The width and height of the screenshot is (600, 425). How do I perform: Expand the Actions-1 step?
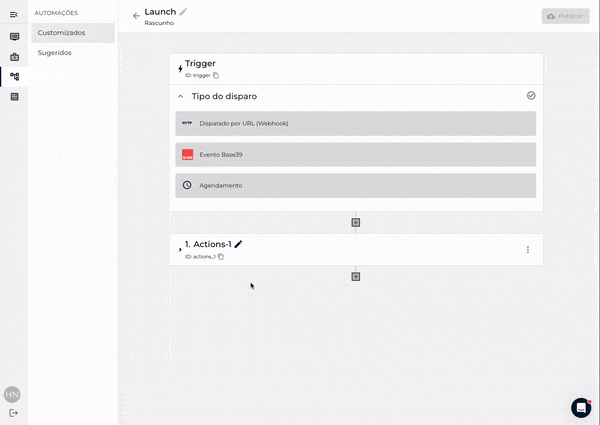click(180, 249)
